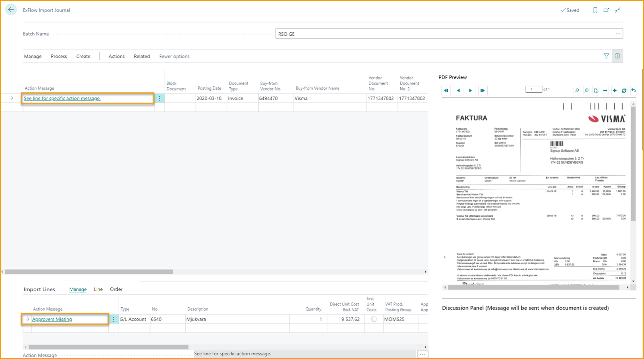Open row options for Approvers Missing line
The width and height of the screenshot is (644, 359).
point(114,319)
